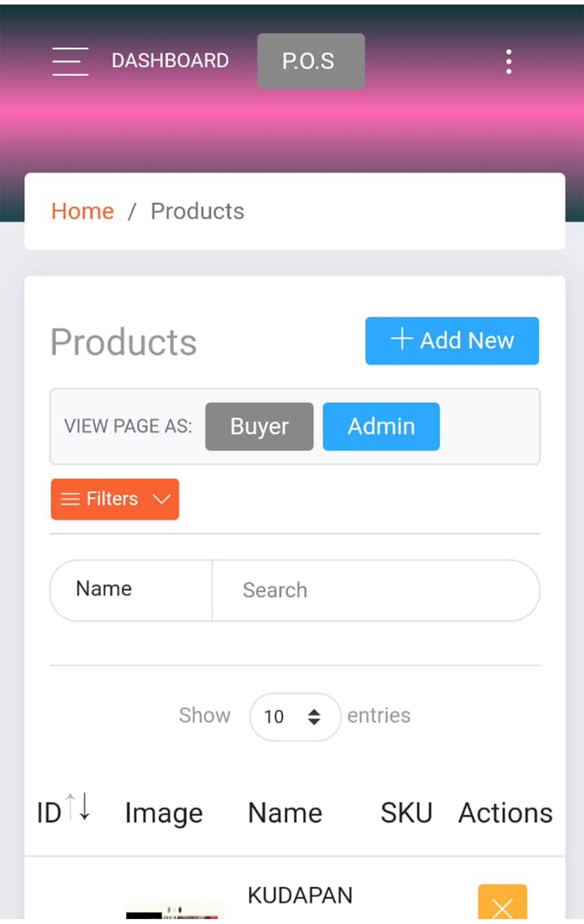Click the Filters list lines icon
Viewport: 584px width, 924px height.
[70, 499]
